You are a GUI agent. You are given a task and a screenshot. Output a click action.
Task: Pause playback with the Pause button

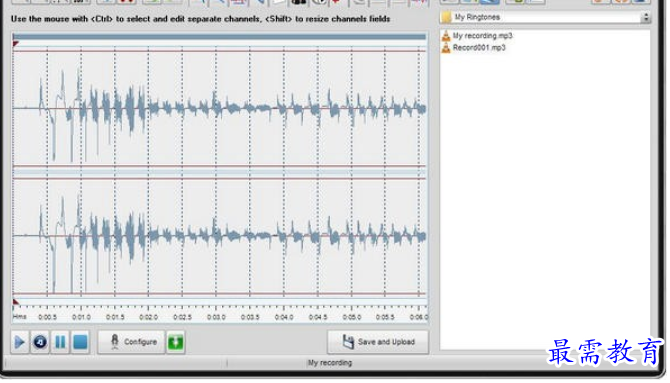60,342
